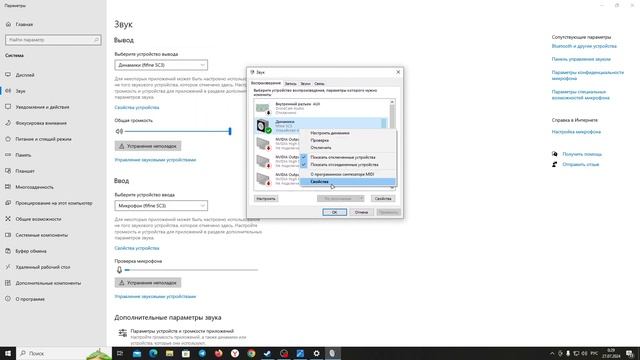
Task: Select the Внутренний разъем AUX device row
Action: (x=321, y=108)
